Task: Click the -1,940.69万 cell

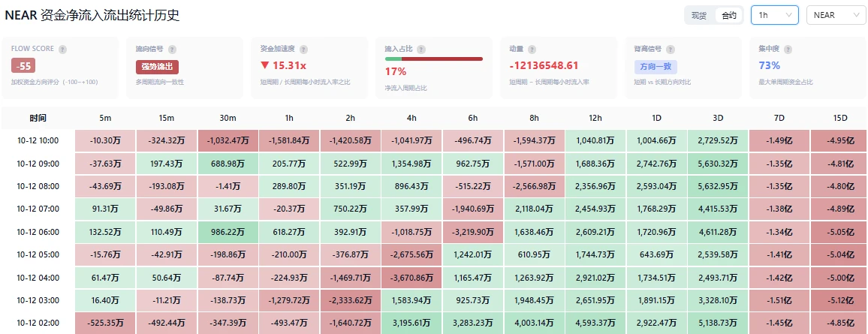Action: 473,209
